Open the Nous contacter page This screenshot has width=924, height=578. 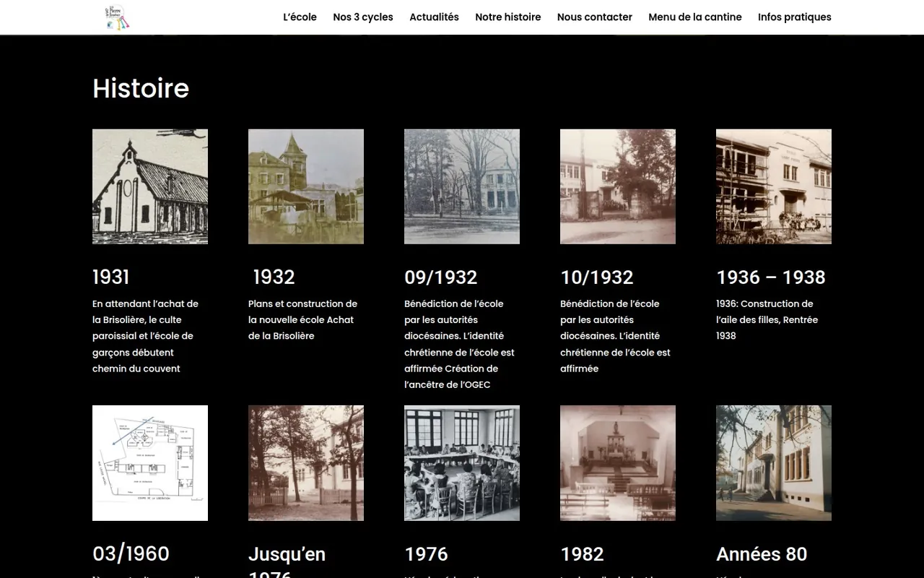[x=595, y=17]
